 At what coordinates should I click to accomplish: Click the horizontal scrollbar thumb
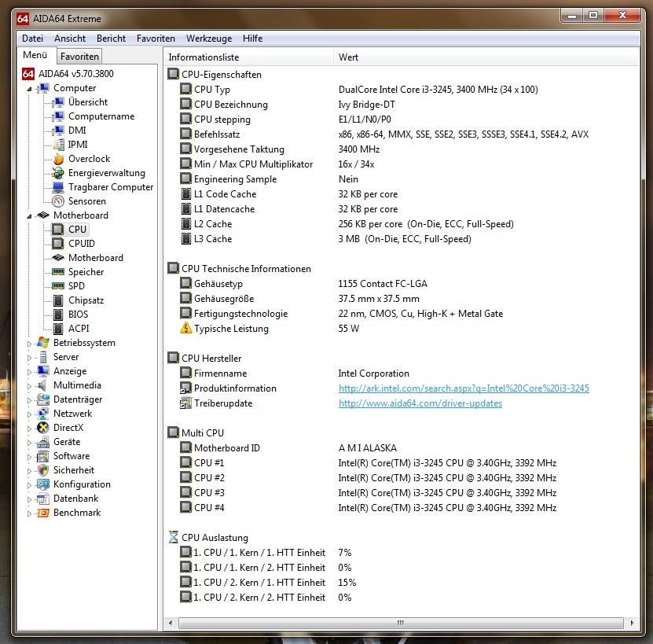point(401,623)
